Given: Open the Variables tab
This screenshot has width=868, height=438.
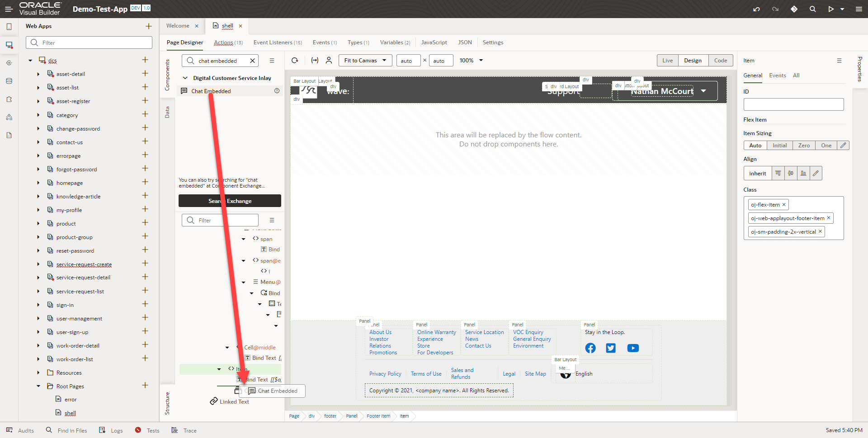Looking at the screenshot, I should [x=395, y=42].
